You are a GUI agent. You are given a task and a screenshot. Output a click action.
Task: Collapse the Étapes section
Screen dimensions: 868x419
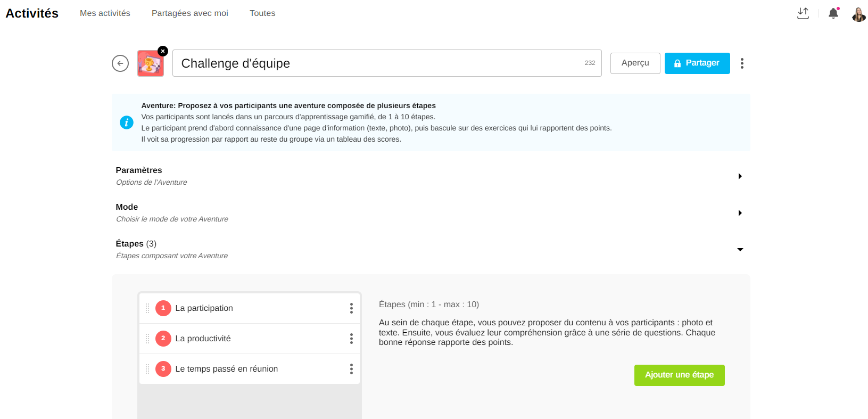[x=740, y=250]
